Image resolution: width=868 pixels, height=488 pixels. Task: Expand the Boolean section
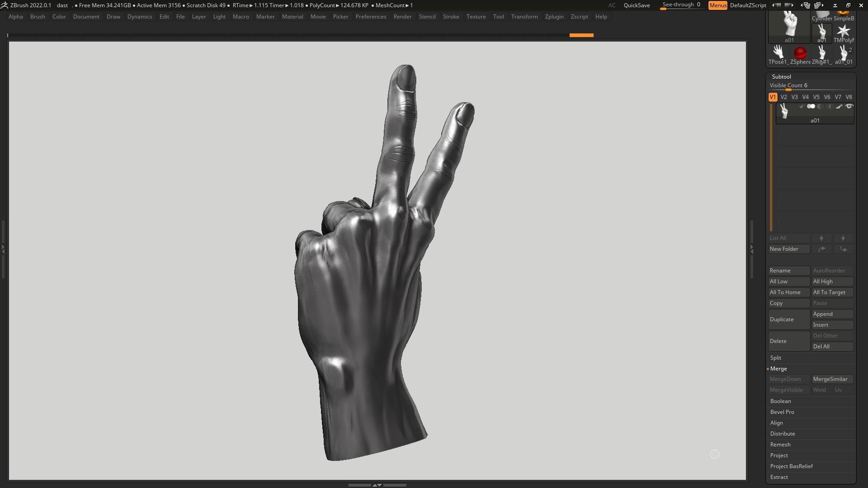781,401
